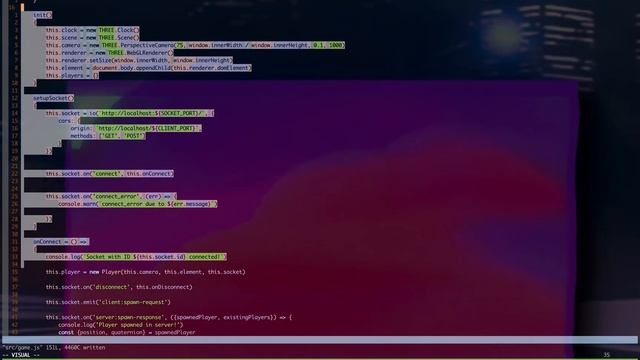640x360 pixels.
Task: Click the socket.emit('client:spawn-request') line
Action: [x=108, y=302]
